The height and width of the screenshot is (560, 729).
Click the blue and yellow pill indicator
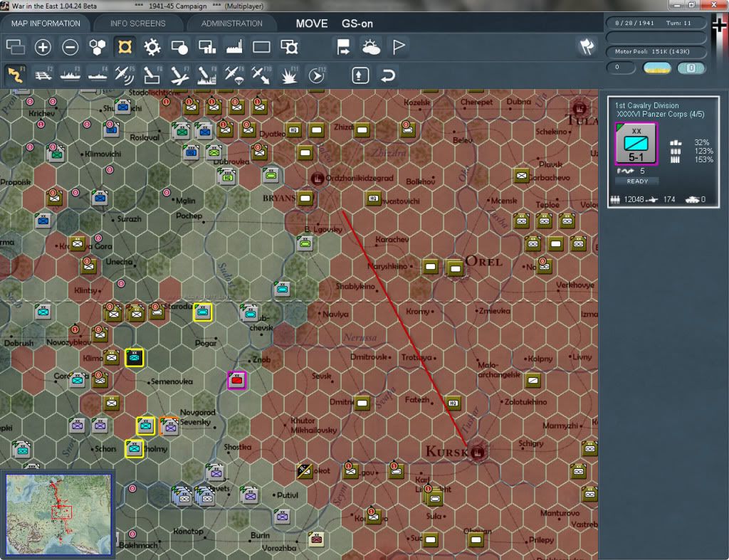tap(657, 68)
